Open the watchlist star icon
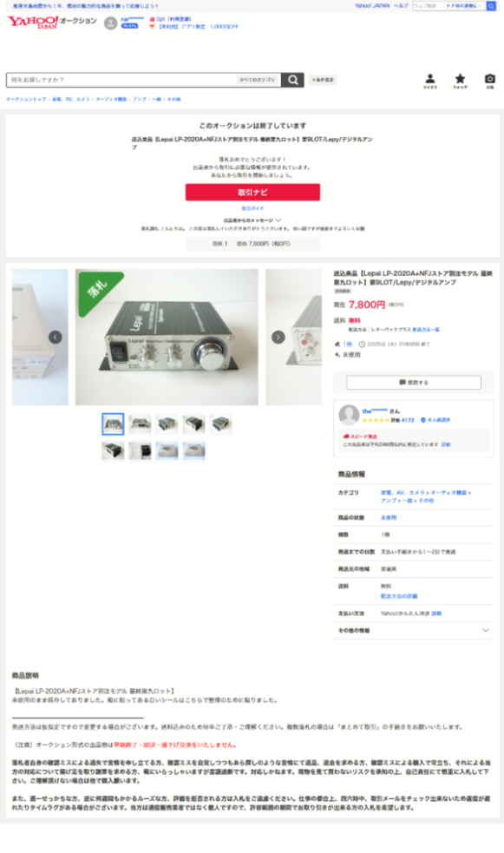Image resolution: width=504 pixels, height=853 pixels. pyautogui.click(x=460, y=81)
